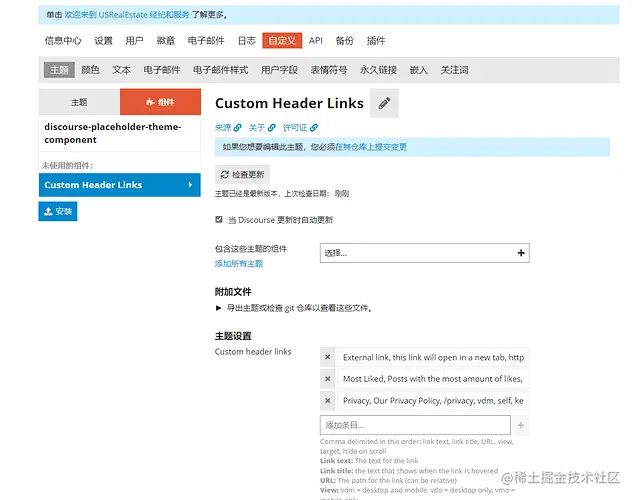Click 在其仓库上提交变更 repository link
This screenshot has height=500, width=635.
coord(371,147)
